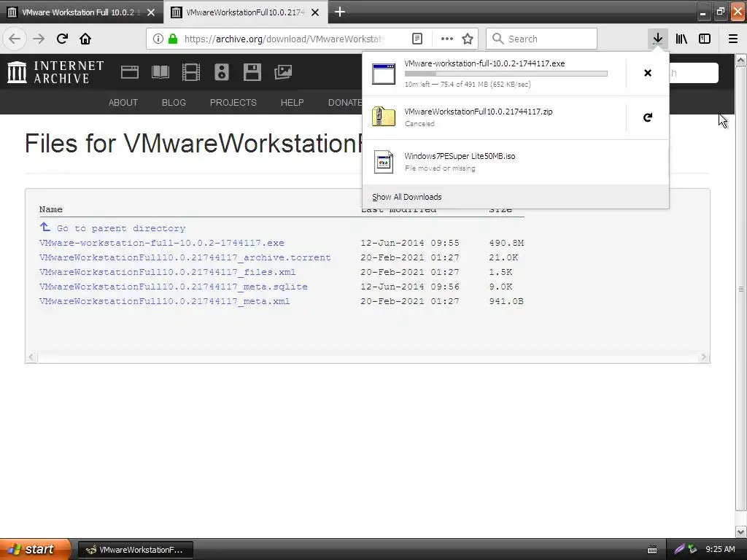Open the _meta.sqlite file link
Screen dimensions: 747x560
[x=174, y=287]
